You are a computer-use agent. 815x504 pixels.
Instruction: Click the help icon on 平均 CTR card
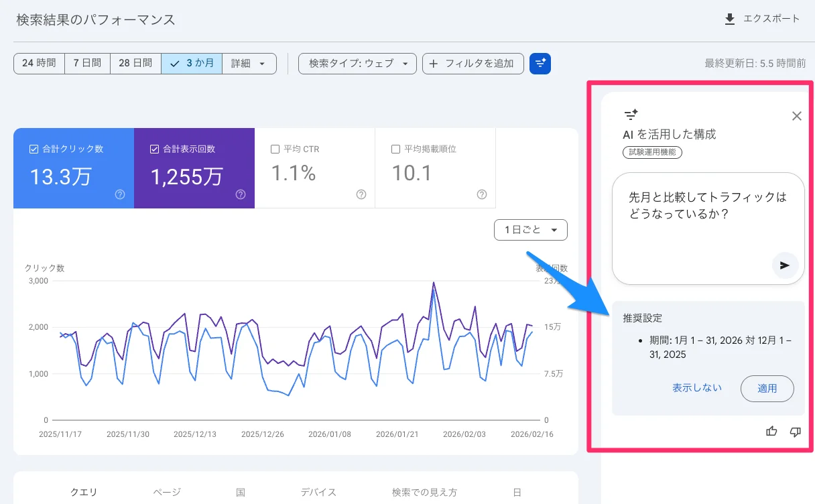point(361,194)
